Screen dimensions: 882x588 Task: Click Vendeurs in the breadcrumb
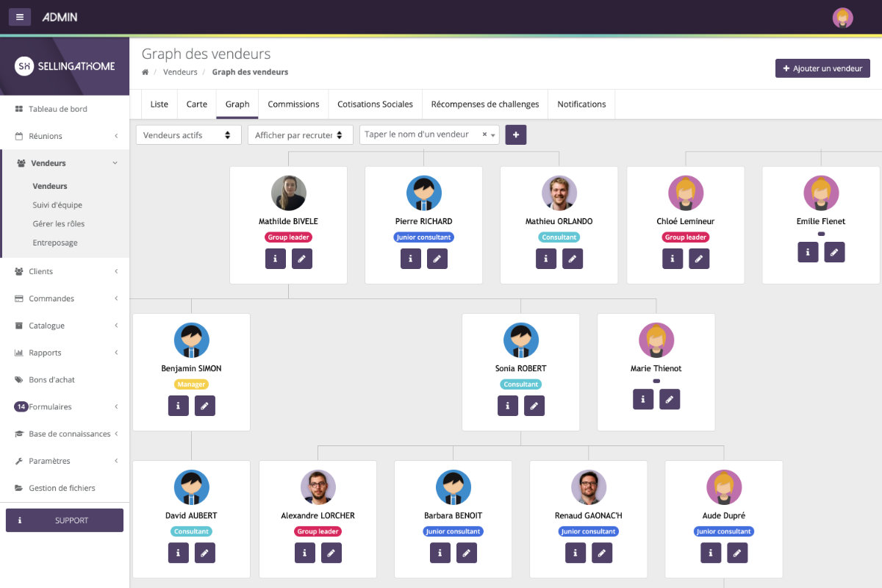pyautogui.click(x=180, y=72)
